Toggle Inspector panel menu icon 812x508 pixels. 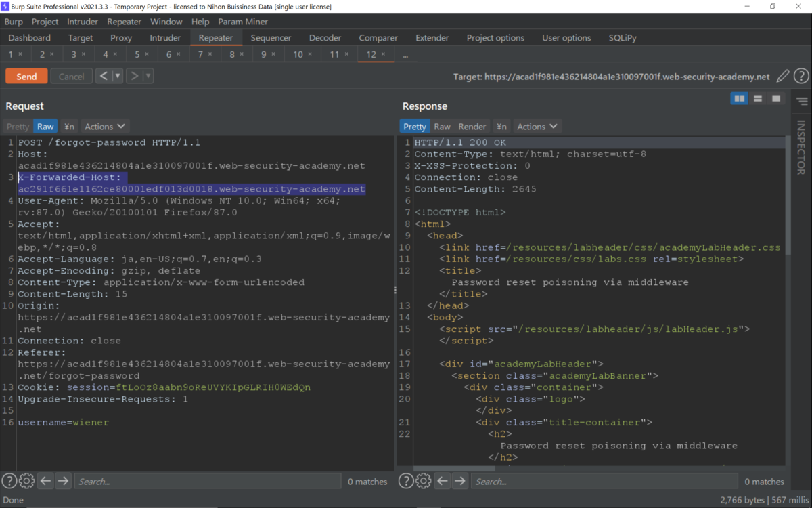[802, 102]
